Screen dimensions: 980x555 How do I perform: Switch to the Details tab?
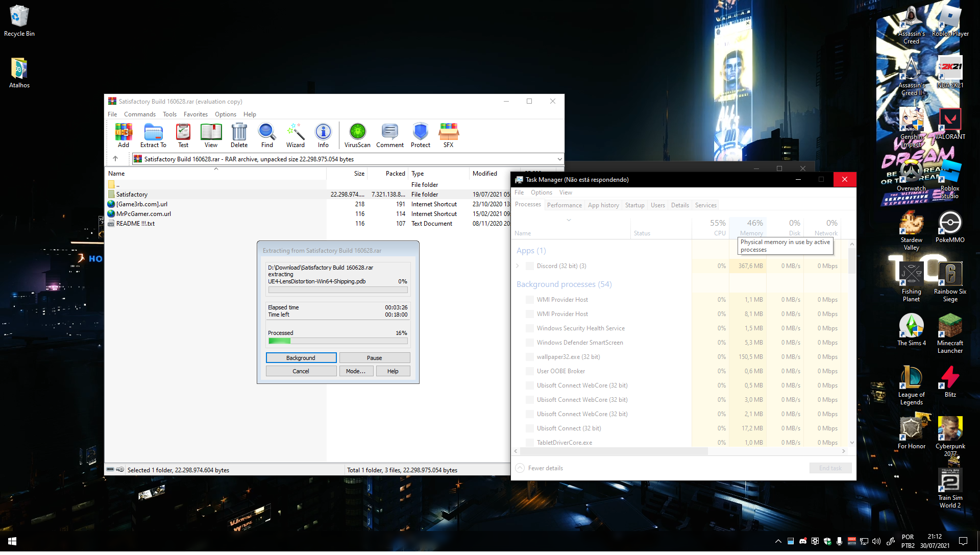pyautogui.click(x=680, y=205)
